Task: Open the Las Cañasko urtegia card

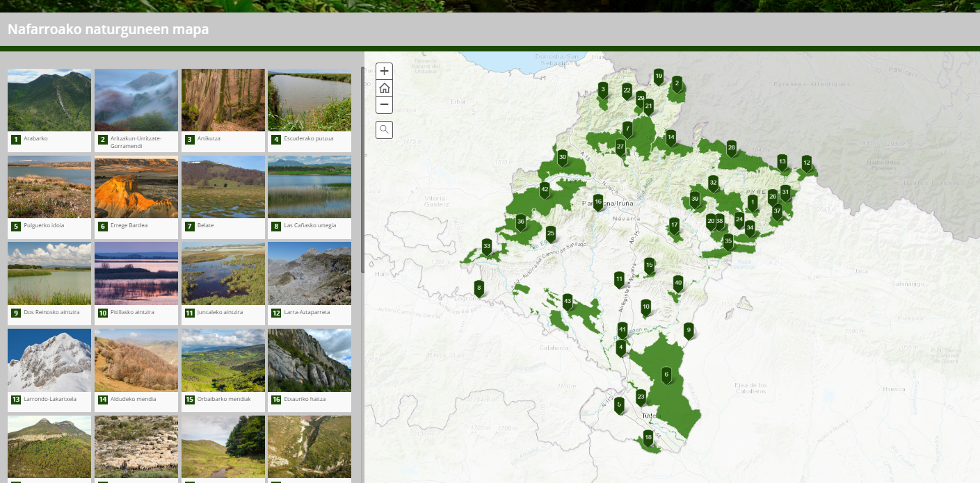Action: pyautogui.click(x=310, y=197)
